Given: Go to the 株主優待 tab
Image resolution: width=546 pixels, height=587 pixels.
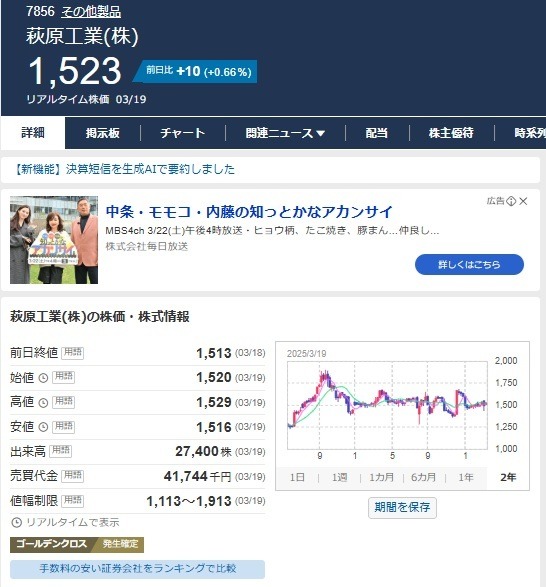Looking at the screenshot, I should 451,133.
